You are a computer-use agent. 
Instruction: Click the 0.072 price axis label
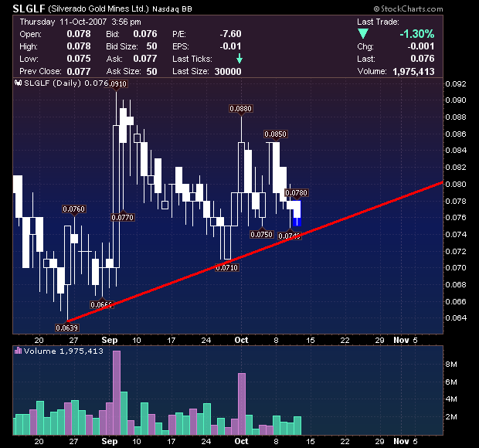click(456, 251)
